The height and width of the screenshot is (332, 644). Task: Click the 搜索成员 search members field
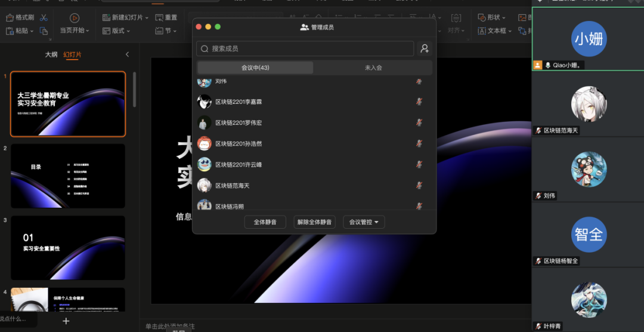(x=305, y=48)
